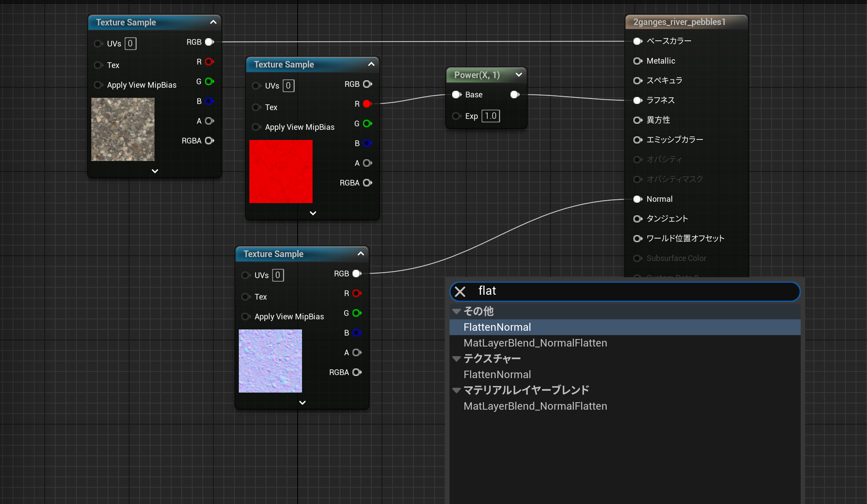Select MatLayerBlend_NormalFlatten under マテリアルレイヤーブレンド
Viewport: 867px width, 504px height.
coord(535,406)
